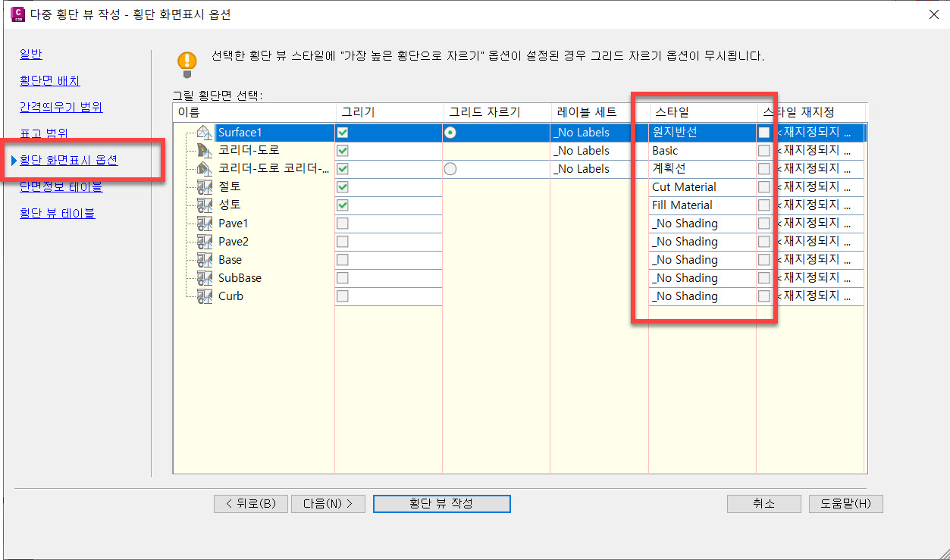The image size is (950, 560).
Task: Enable the 그리기 checkbox for Pave1
Action: [343, 224]
